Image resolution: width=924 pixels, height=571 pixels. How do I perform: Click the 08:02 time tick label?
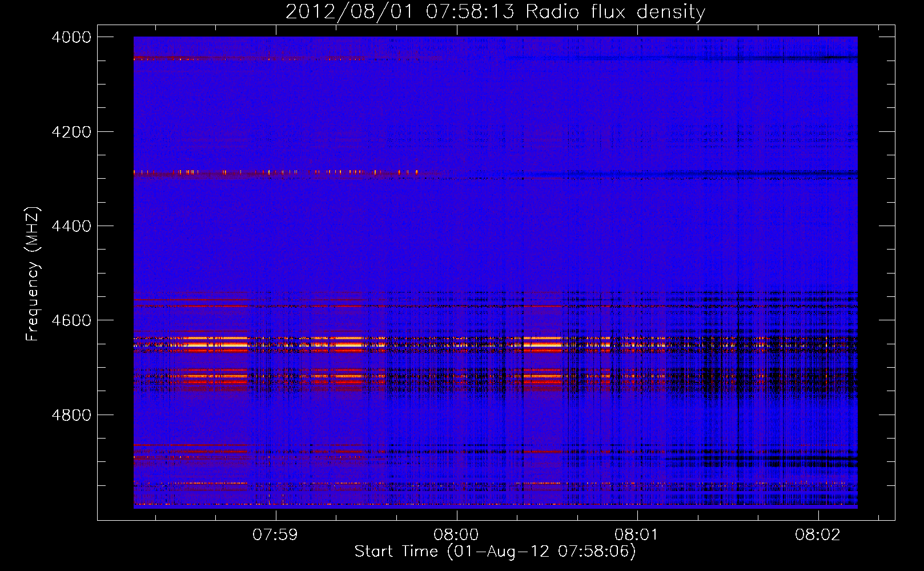tap(817, 535)
